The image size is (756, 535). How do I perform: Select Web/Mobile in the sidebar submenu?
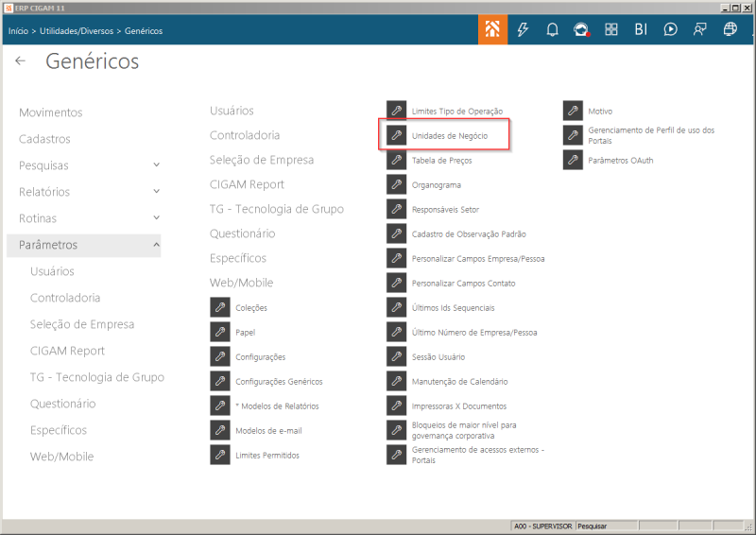[61, 457]
